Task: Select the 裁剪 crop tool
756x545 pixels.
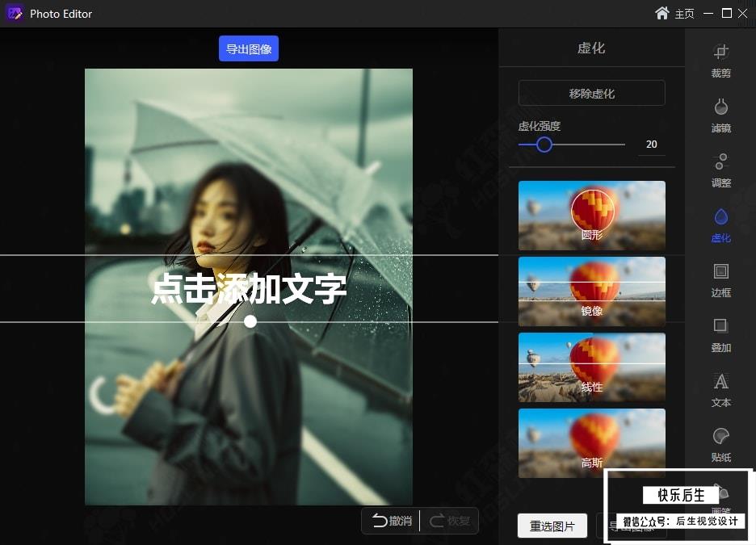Action: pyautogui.click(x=720, y=61)
